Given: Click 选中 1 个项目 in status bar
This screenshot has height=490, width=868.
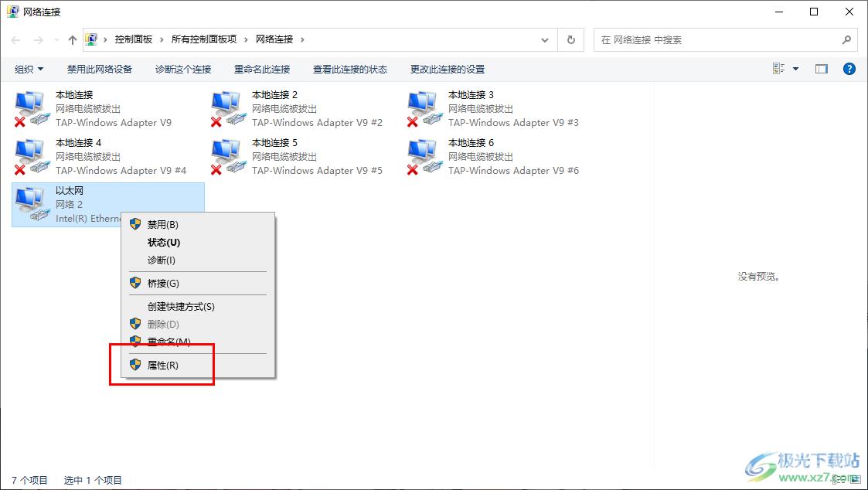Looking at the screenshot, I should 93,480.
